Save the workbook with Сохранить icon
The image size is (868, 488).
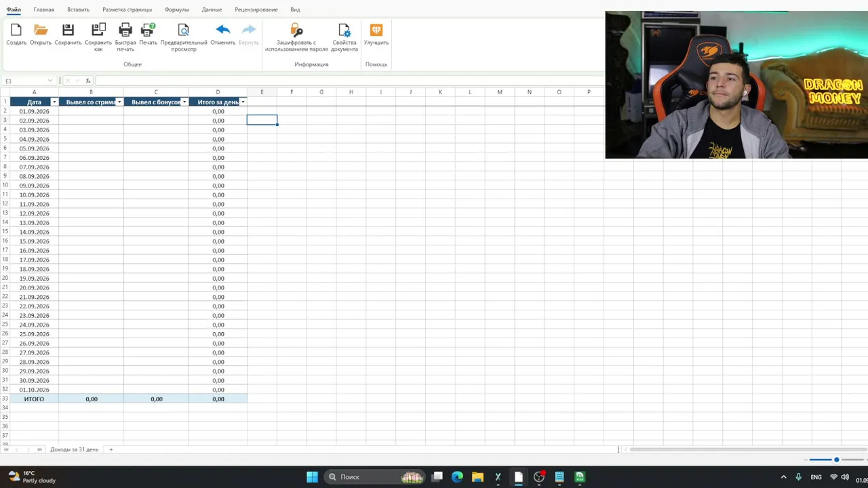pyautogui.click(x=68, y=30)
